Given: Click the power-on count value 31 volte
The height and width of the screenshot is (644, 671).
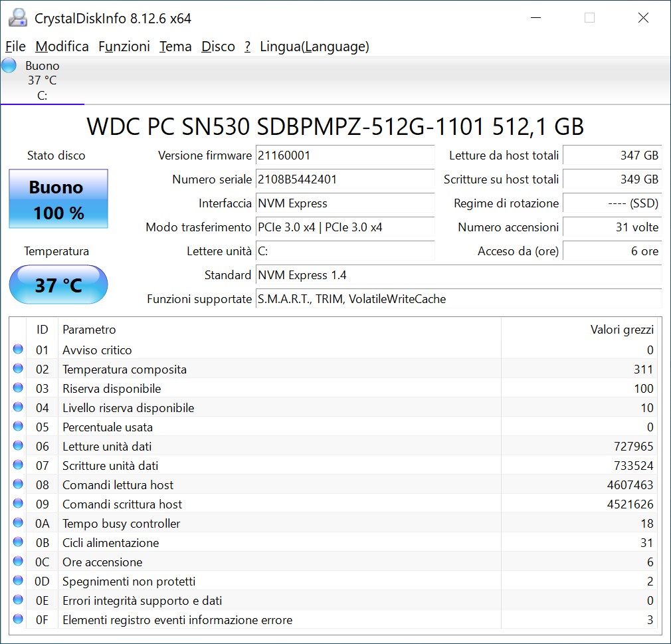Looking at the screenshot, I should 613,227.
